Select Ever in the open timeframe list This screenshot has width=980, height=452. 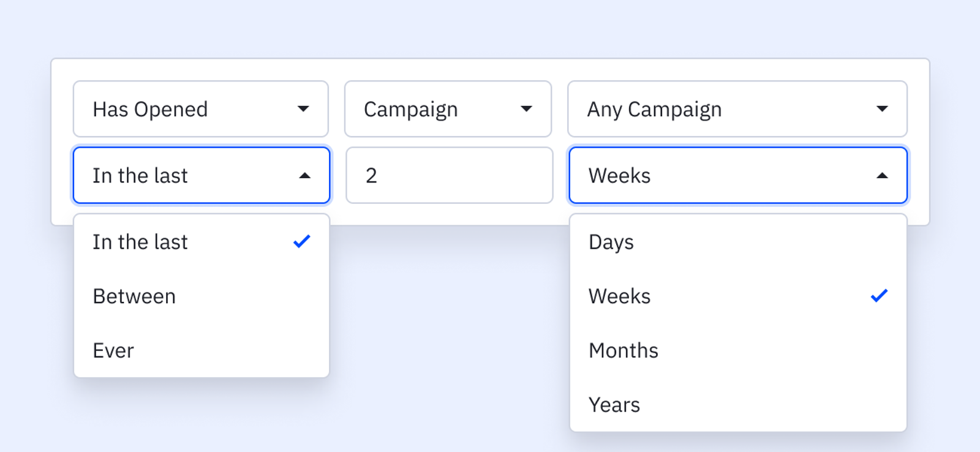[x=114, y=351]
